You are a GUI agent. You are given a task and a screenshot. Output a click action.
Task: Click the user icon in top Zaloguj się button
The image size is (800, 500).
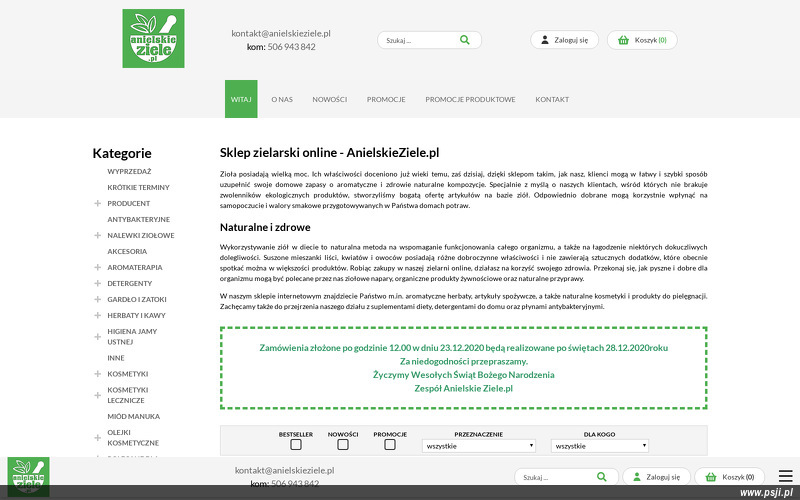click(545, 40)
